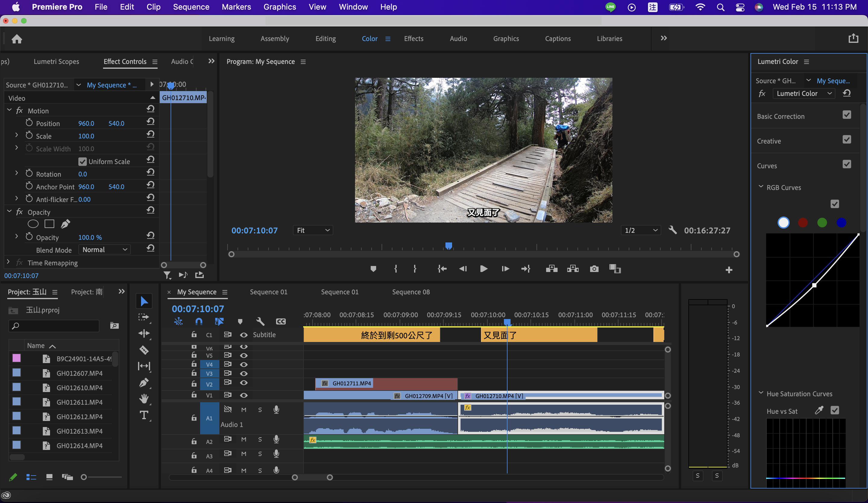868x503 pixels.
Task: Switch to the Effects workspace tab
Action: pyautogui.click(x=413, y=39)
